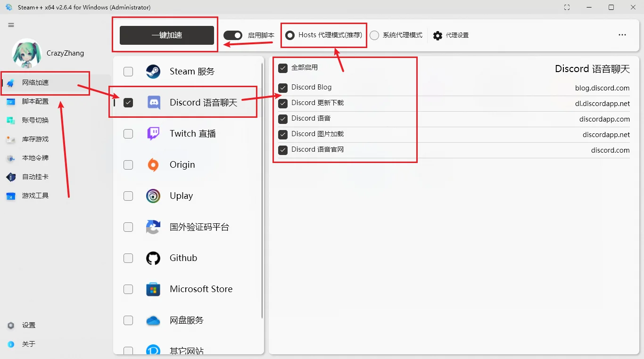Image resolution: width=644 pixels, height=359 pixels.
Task: Uncheck the Discord Blog checkbox
Action: tap(283, 88)
